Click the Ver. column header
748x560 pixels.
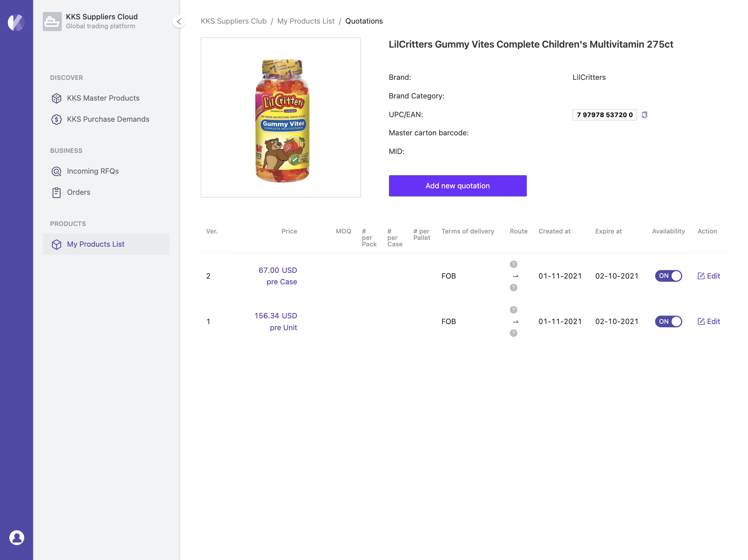[212, 231]
